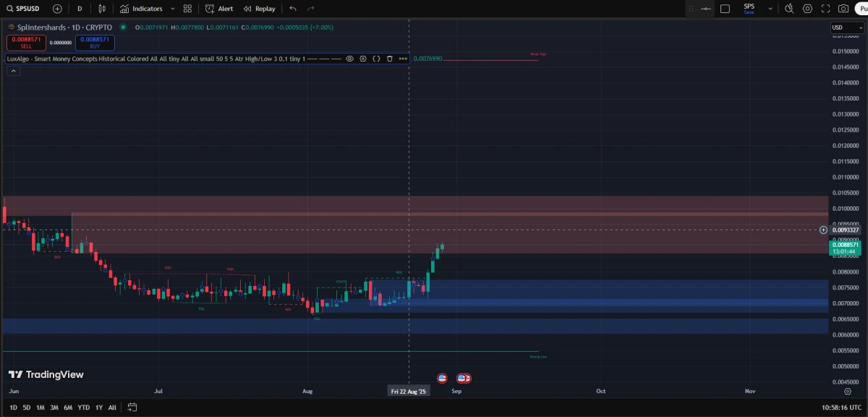Screen dimensions: 868x417
Task: Open the layout setup square icon
Action: (x=726, y=9)
